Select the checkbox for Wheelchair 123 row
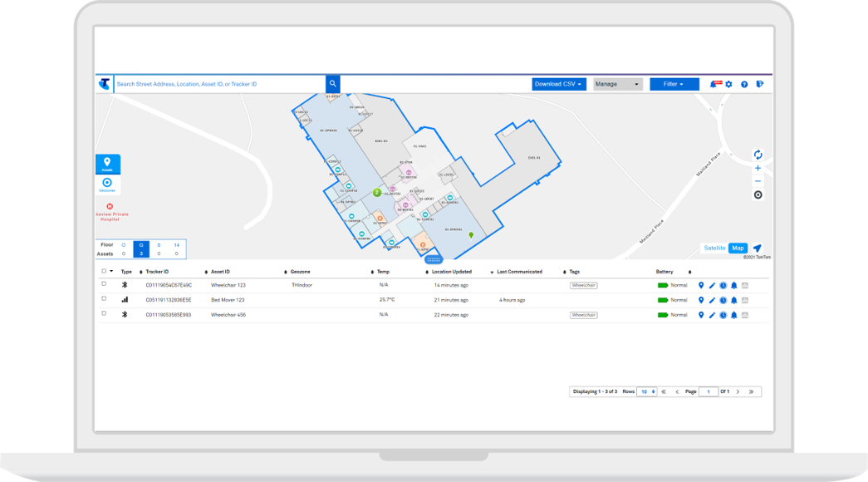868x482 pixels. (104, 285)
